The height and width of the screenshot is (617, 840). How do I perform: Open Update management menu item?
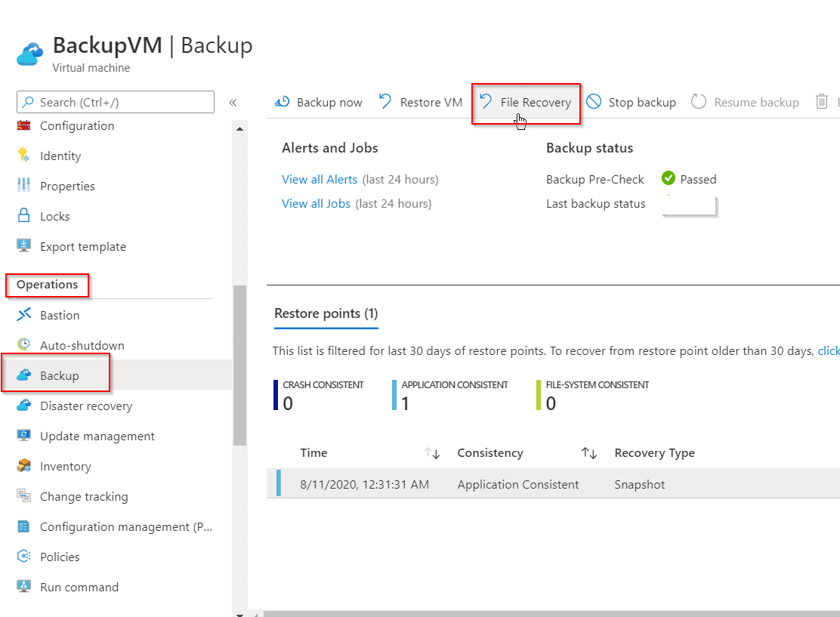pyautogui.click(x=97, y=436)
